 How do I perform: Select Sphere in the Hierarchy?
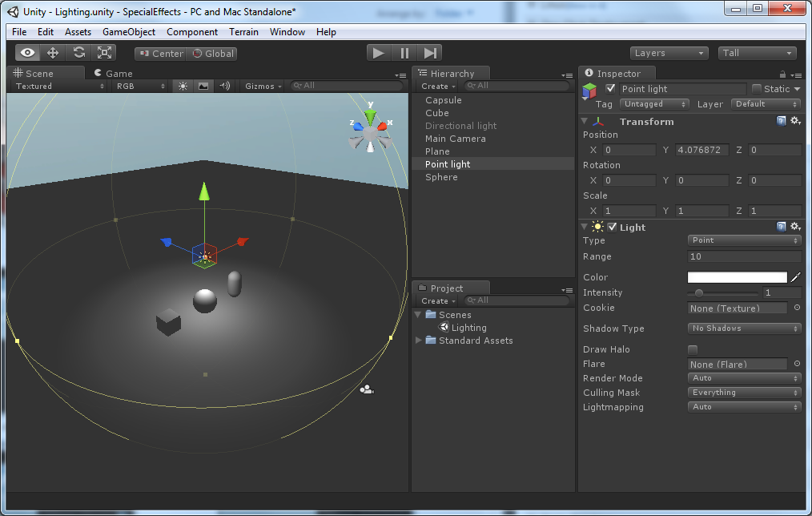point(441,177)
